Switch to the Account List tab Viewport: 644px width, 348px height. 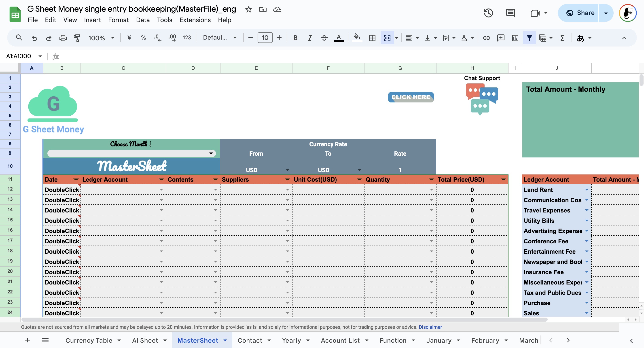[340, 340]
